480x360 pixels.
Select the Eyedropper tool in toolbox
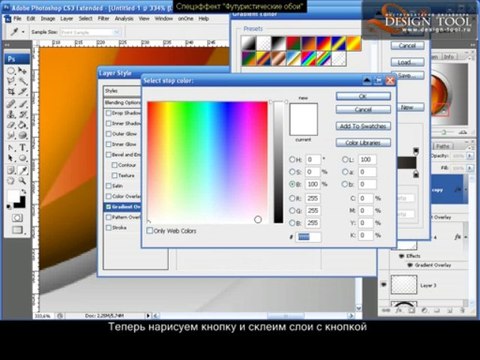coord(22,170)
